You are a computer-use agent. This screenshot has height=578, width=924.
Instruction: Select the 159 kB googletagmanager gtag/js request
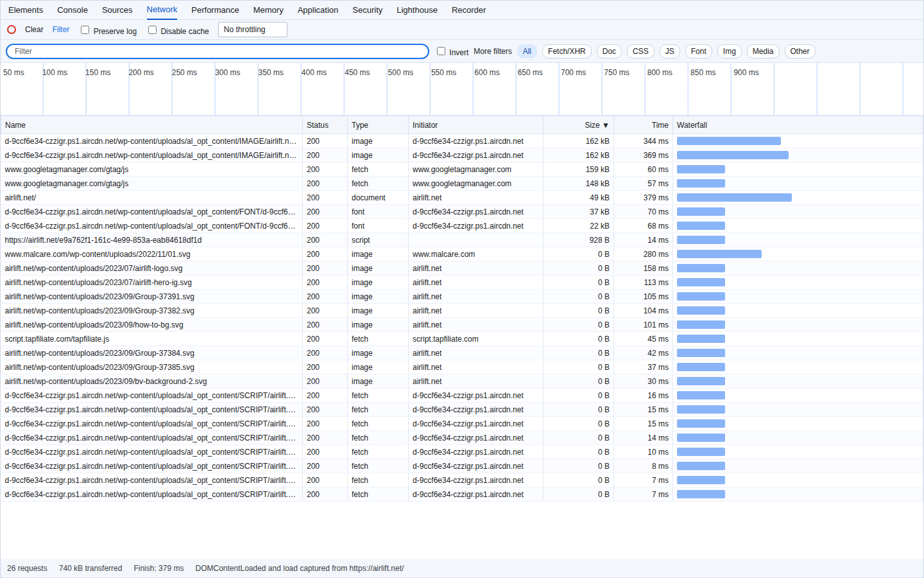click(x=461, y=170)
